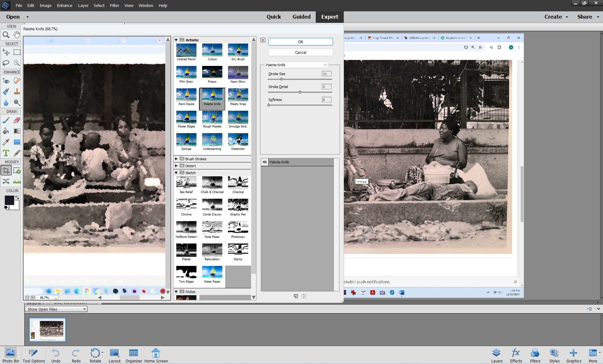Image resolution: width=603 pixels, height=364 pixels.
Task: Open the Filter menu
Action: point(114,5)
